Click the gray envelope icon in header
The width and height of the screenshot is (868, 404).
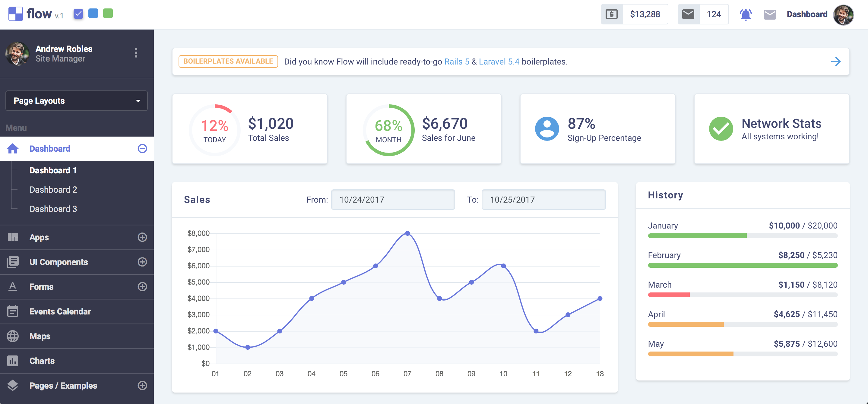click(x=770, y=14)
